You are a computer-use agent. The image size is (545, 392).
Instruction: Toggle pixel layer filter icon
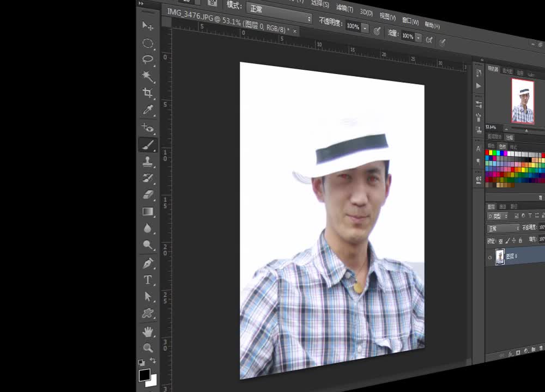coord(517,216)
